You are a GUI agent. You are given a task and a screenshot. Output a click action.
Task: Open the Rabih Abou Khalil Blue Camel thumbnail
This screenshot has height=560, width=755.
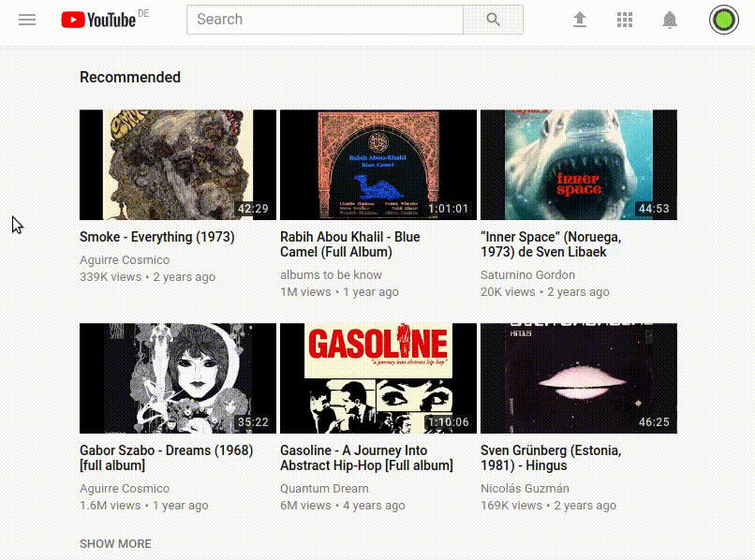click(x=378, y=165)
